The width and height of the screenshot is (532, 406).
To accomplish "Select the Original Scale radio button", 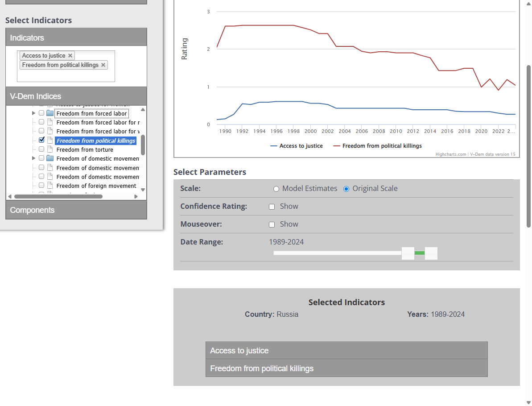I will click(x=346, y=189).
